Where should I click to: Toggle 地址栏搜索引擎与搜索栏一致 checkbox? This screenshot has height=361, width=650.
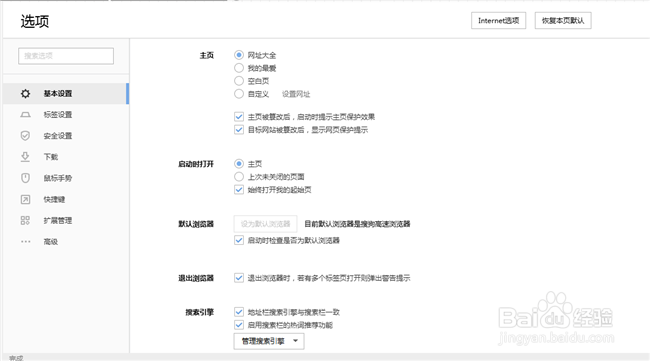[x=239, y=312]
